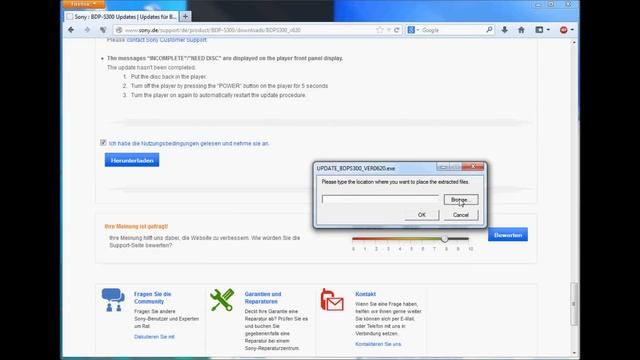Screen dimensions: 640x360
Task: Select the Sony BDP-S300 Updates tab
Action: tap(122, 17)
